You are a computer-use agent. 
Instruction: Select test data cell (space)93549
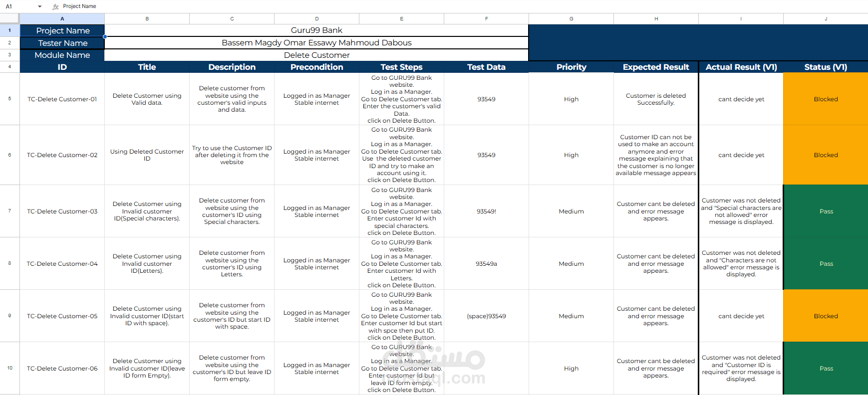point(487,316)
